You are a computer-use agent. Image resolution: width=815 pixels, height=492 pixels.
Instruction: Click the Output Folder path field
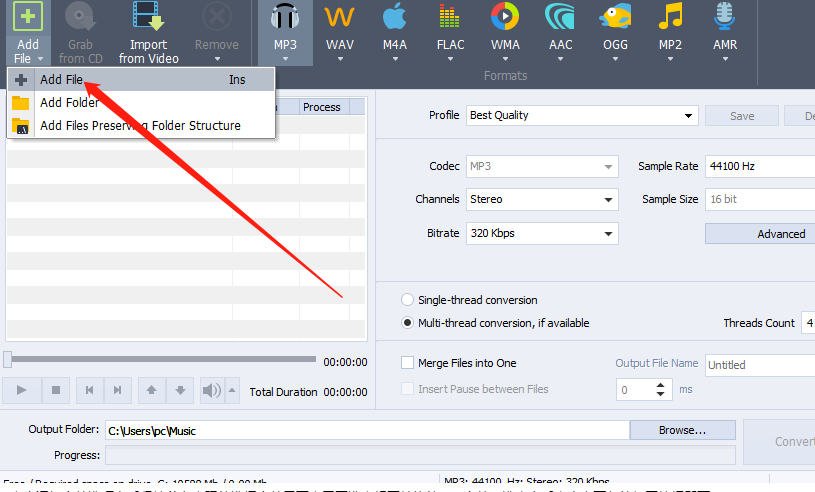click(367, 431)
